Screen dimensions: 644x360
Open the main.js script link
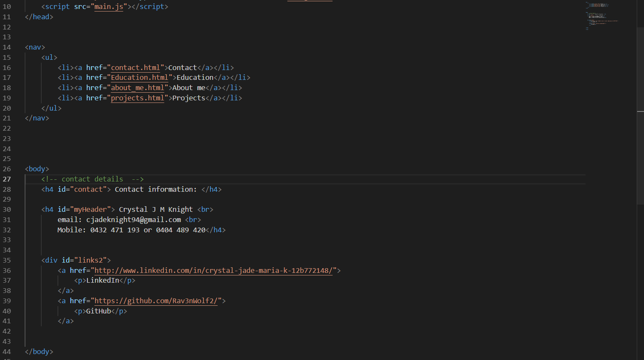(x=108, y=6)
